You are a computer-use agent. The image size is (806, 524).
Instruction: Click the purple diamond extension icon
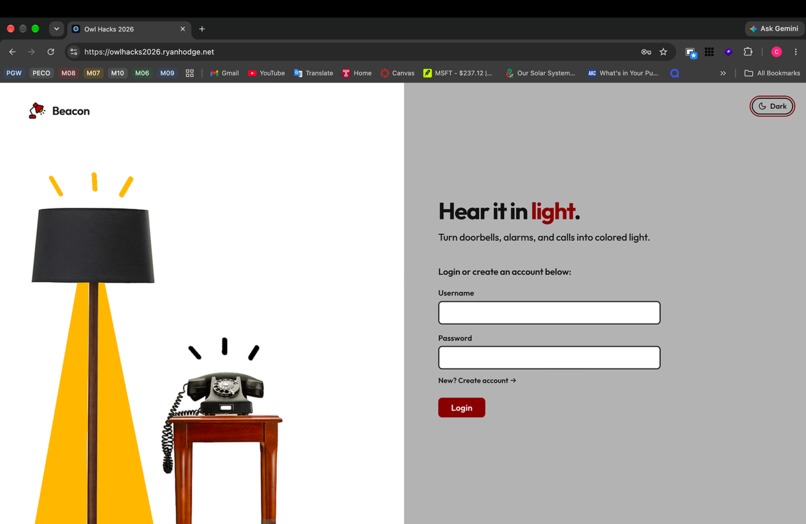[728, 52]
